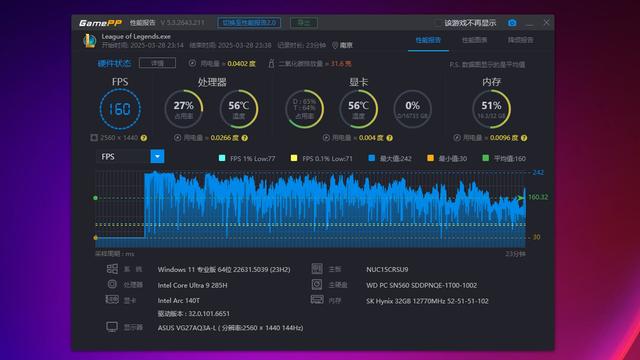Click the GamePP logo in title bar
Viewport: 640px width, 360px height.
coord(100,23)
